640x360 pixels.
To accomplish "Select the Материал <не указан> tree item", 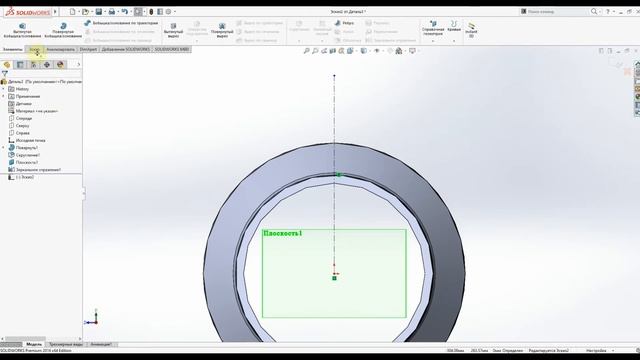I will click(x=33, y=111).
